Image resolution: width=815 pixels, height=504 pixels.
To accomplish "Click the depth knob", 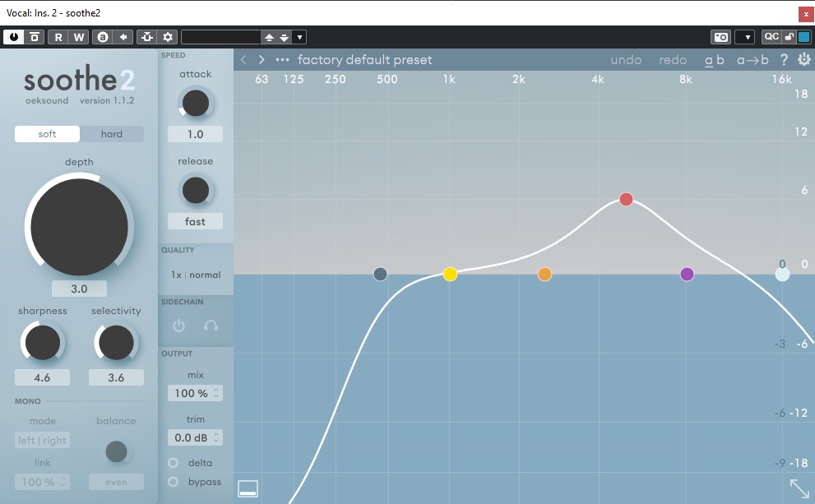I will 79,225.
